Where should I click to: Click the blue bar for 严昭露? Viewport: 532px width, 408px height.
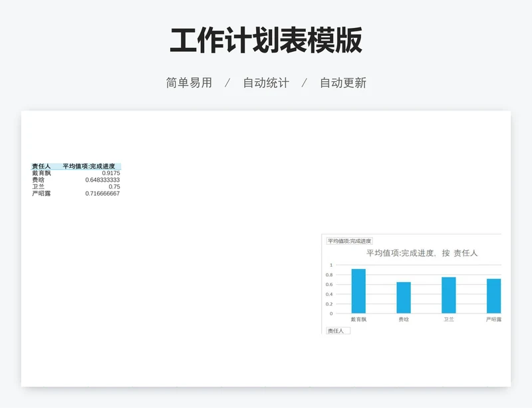pos(493,296)
